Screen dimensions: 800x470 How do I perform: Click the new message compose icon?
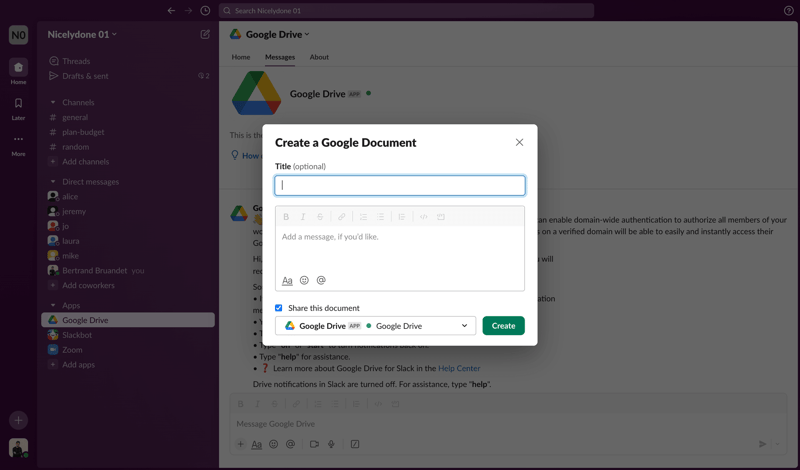205,34
